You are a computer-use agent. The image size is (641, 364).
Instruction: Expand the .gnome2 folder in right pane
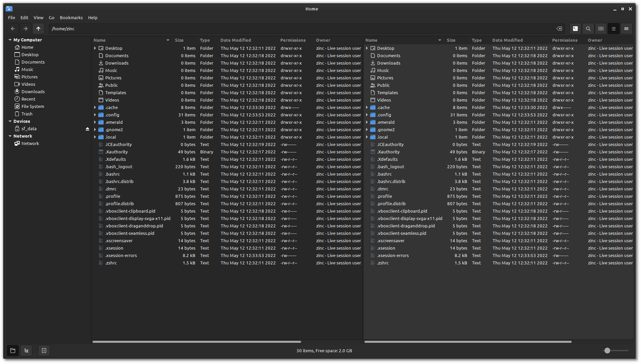point(367,130)
